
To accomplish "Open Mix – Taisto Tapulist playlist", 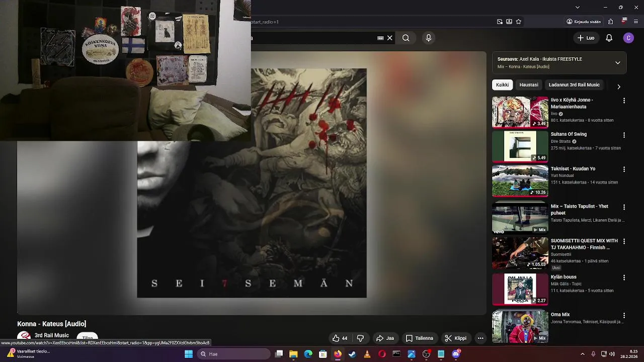I will point(579,209).
